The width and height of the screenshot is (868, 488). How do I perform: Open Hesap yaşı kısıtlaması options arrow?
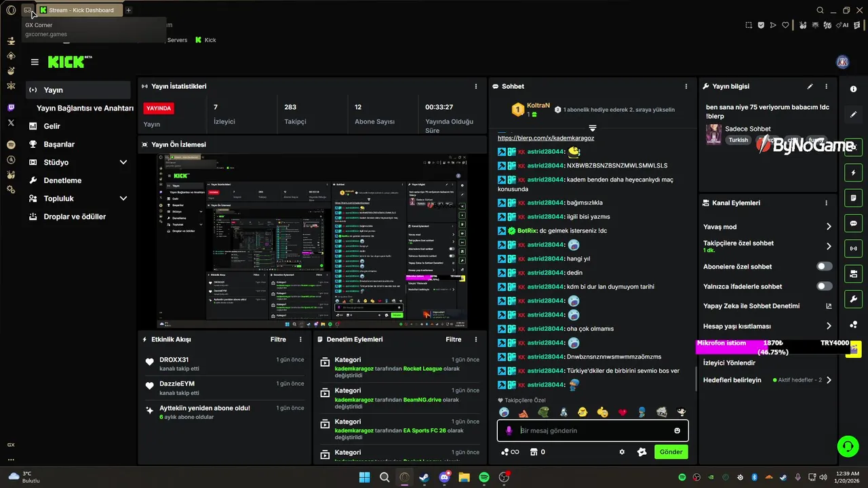pyautogui.click(x=828, y=326)
